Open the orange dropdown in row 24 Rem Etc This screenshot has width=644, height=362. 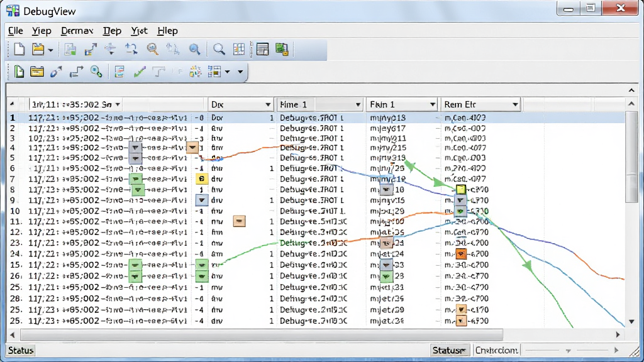(x=461, y=254)
